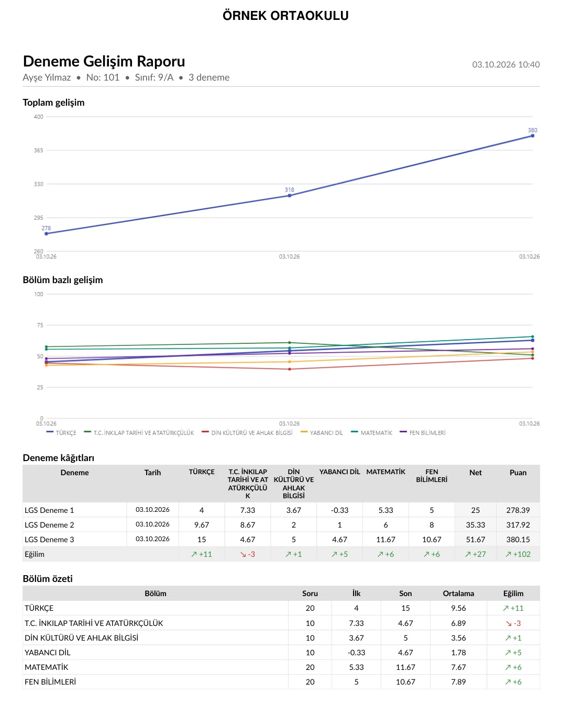Click the Net column header

pos(476,473)
